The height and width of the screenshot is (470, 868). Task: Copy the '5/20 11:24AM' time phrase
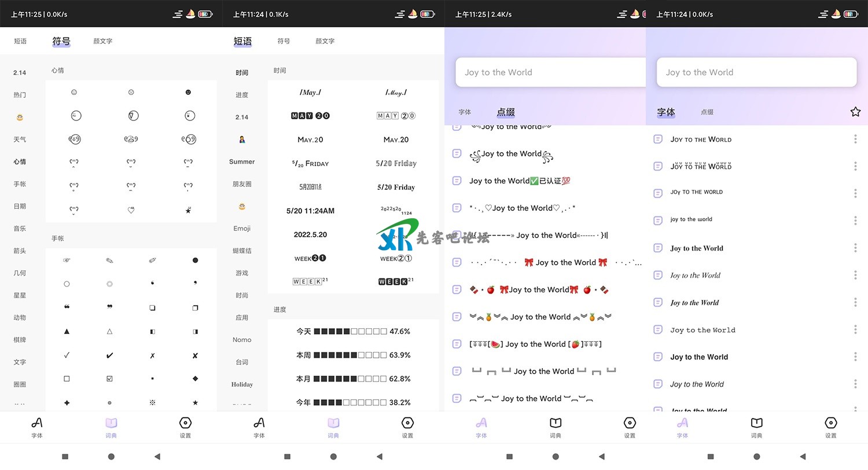[310, 211]
